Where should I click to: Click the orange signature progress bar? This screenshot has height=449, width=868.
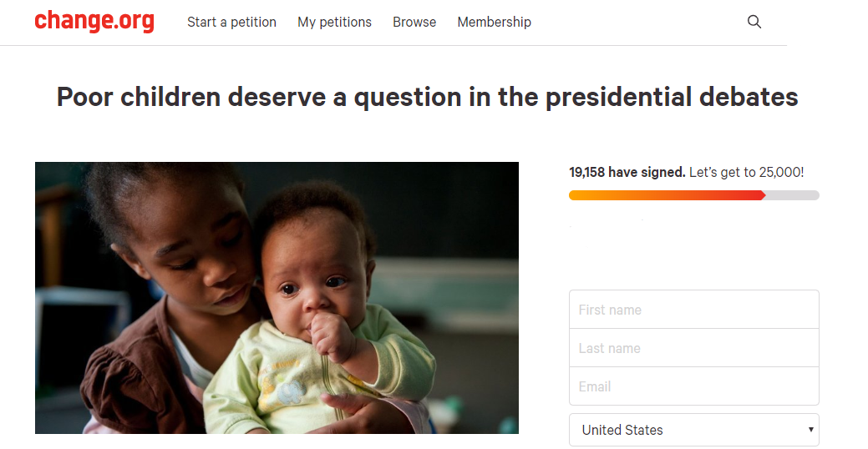pyautogui.click(x=667, y=195)
